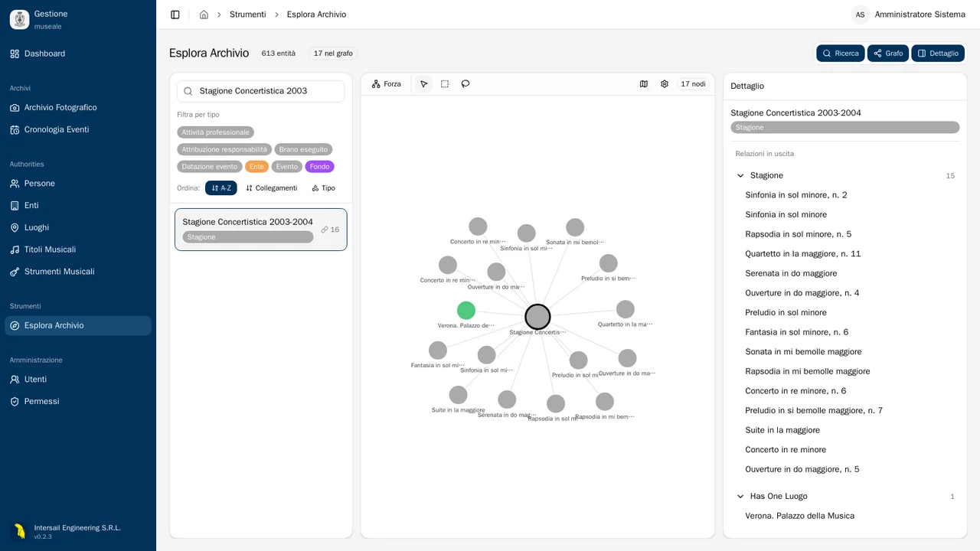
Task: Click the green Verona location node
Action: tap(466, 310)
